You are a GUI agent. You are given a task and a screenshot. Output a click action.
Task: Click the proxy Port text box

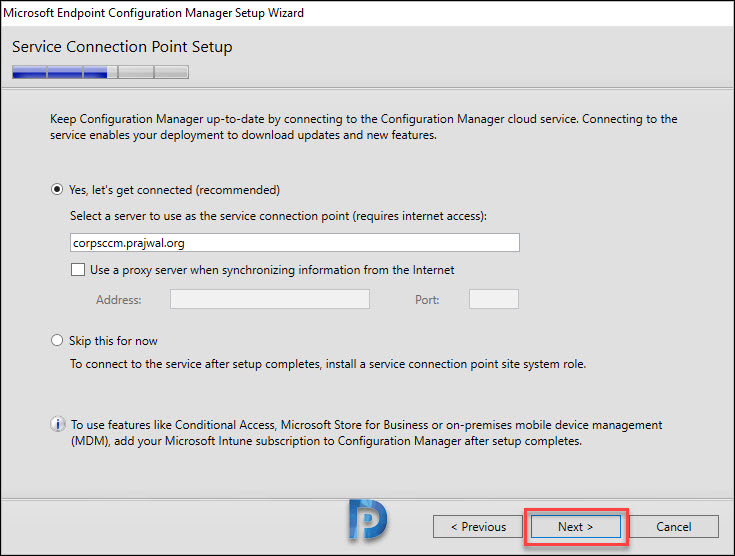[x=494, y=299]
